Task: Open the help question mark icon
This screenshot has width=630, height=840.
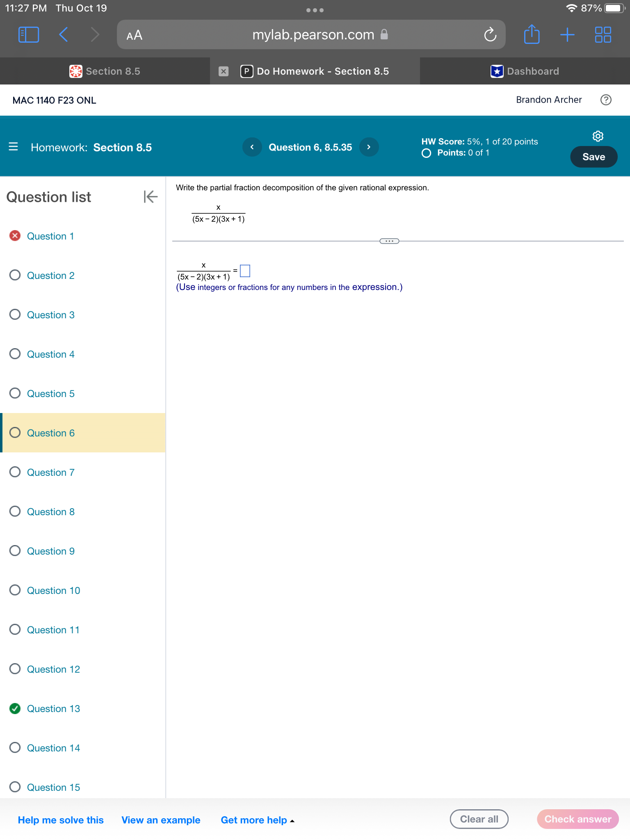Action: [606, 100]
